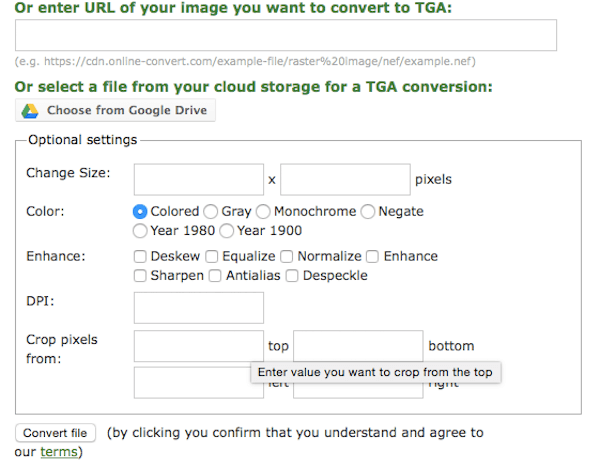Choose the Monochrome color option
The image size is (600, 467).
tap(263, 211)
